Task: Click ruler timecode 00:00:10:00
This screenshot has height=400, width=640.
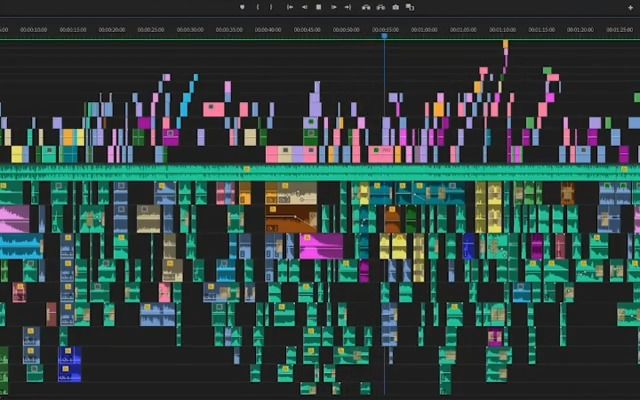Action: tap(33, 30)
